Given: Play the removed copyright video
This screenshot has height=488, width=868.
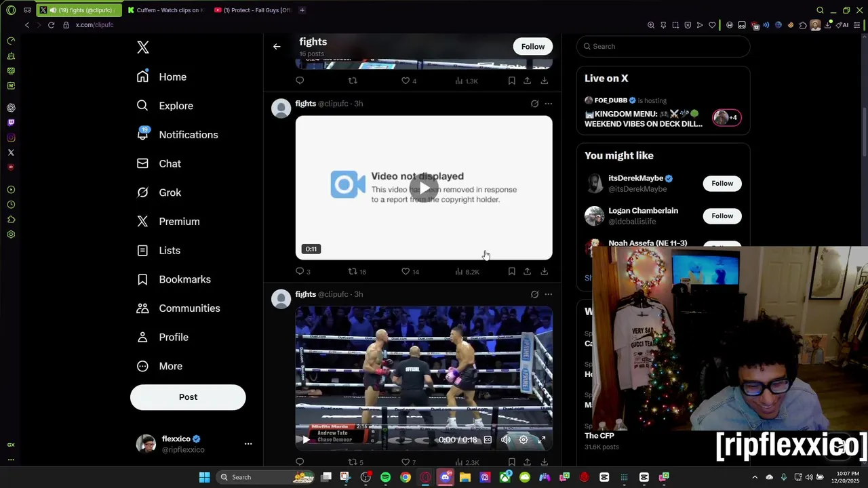Looking at the screenshot, I should point(424,188).
